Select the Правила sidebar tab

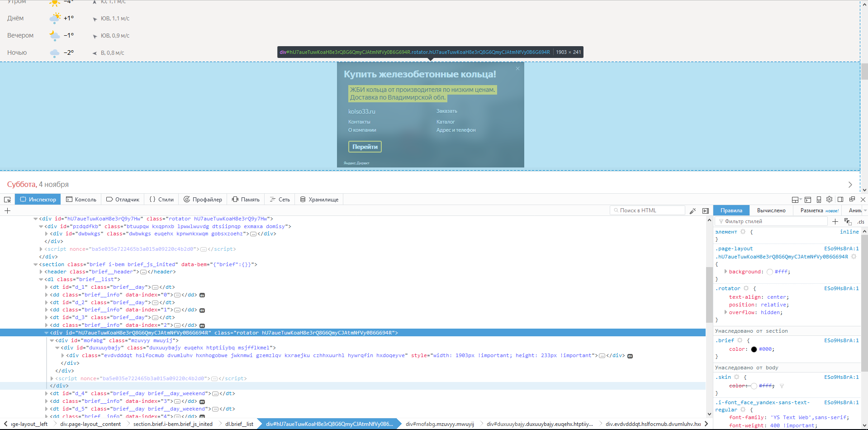731,210
